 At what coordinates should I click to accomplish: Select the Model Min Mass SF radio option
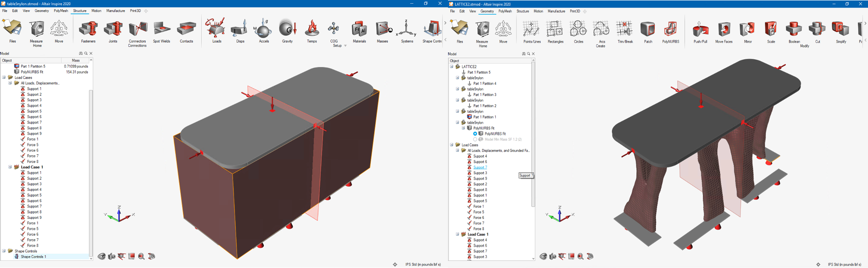[x=475, y=139]
